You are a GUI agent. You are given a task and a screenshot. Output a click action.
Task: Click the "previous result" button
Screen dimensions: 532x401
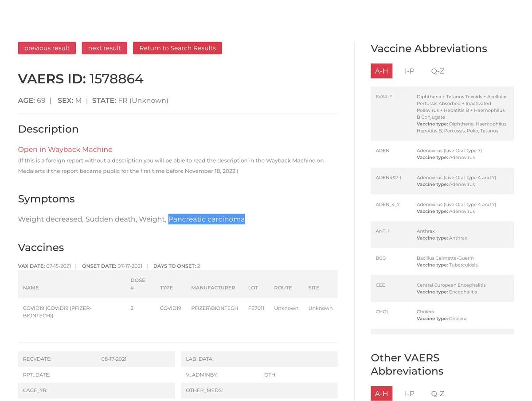(x=47, y=48)
